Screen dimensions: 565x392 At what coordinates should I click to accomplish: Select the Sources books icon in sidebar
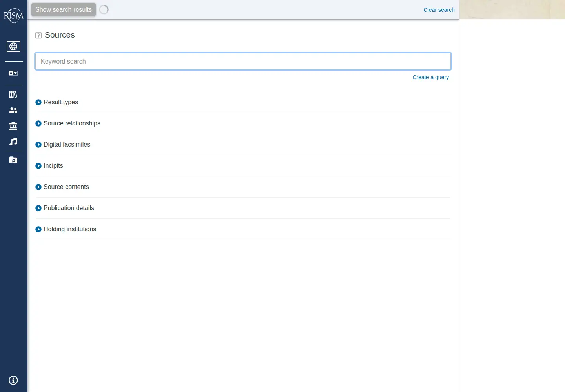(x=13, y=94)
